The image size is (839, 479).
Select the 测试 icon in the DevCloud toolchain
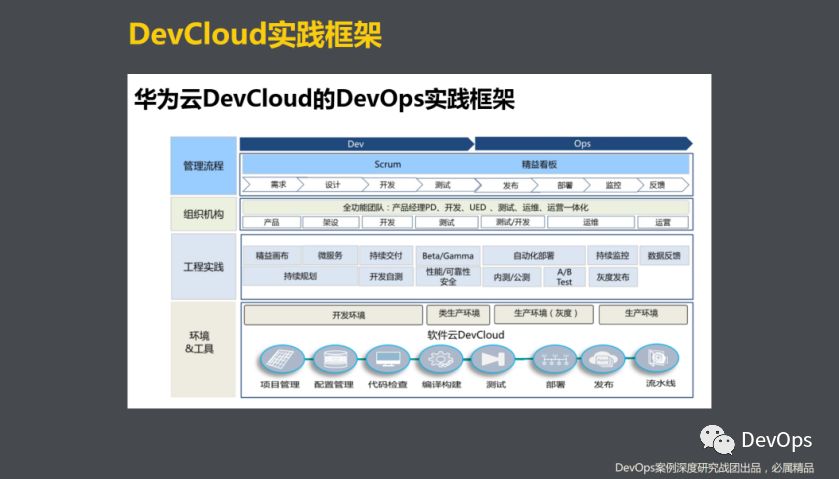point(492,359)
